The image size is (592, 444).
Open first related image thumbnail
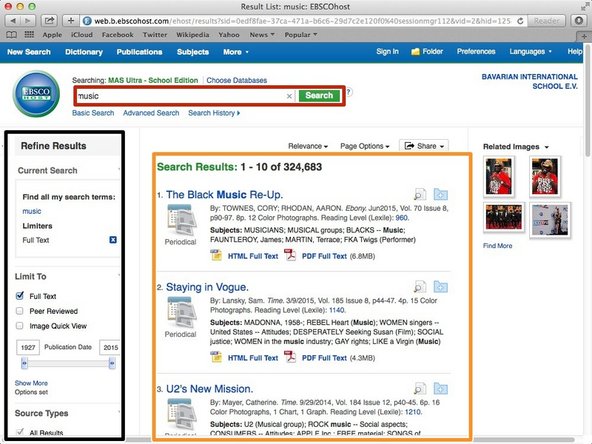(x=499, y=177)
